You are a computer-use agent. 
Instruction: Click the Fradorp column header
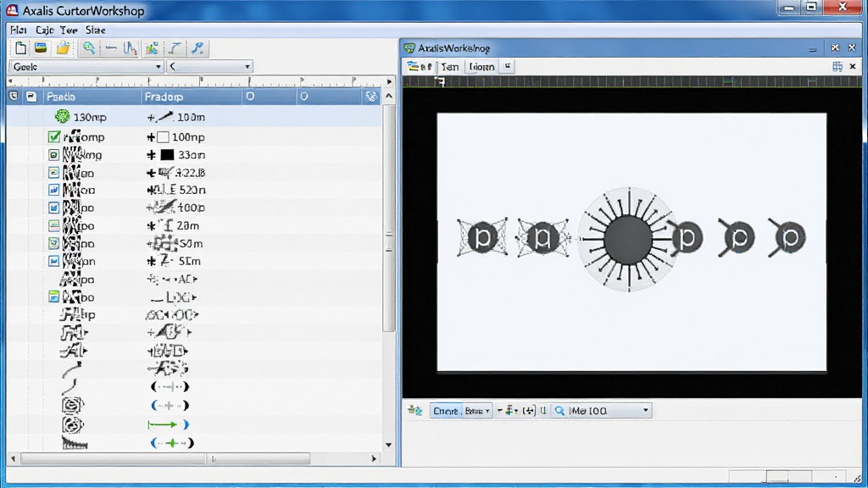[192, 97]
